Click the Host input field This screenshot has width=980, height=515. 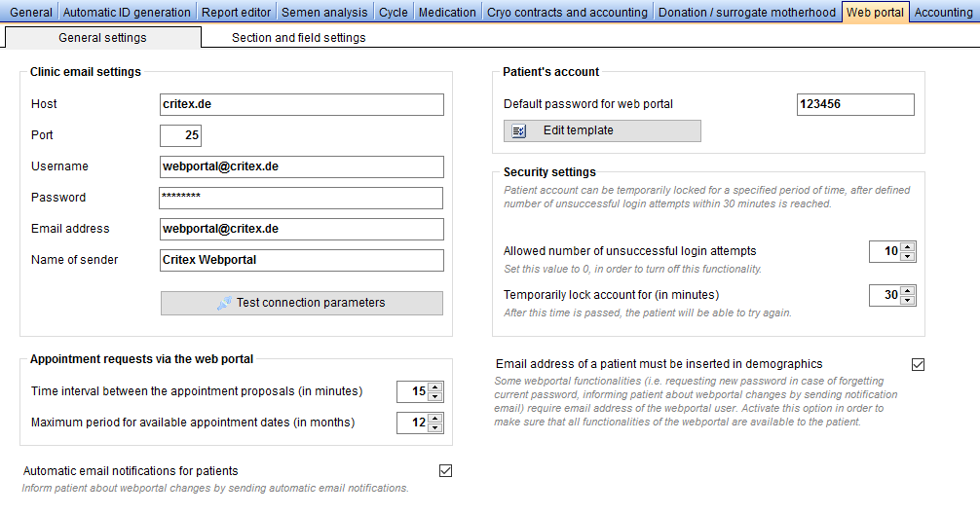click(302, 104)
